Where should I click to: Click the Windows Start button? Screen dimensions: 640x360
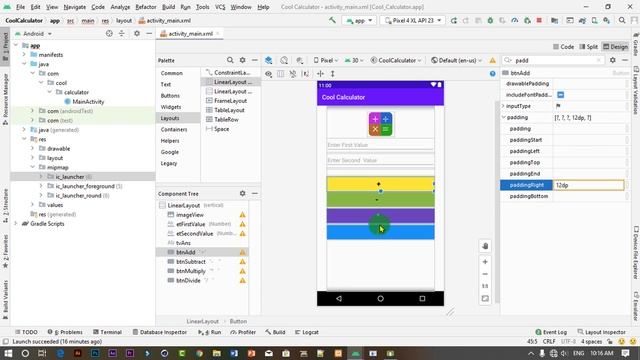point(8,353)
